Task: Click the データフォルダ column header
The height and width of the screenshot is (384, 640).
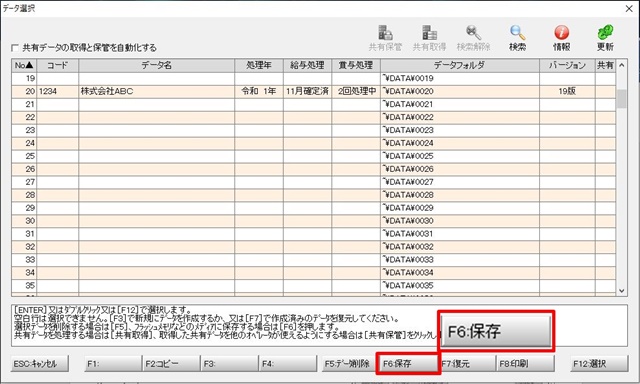Action: pos(460,65)
